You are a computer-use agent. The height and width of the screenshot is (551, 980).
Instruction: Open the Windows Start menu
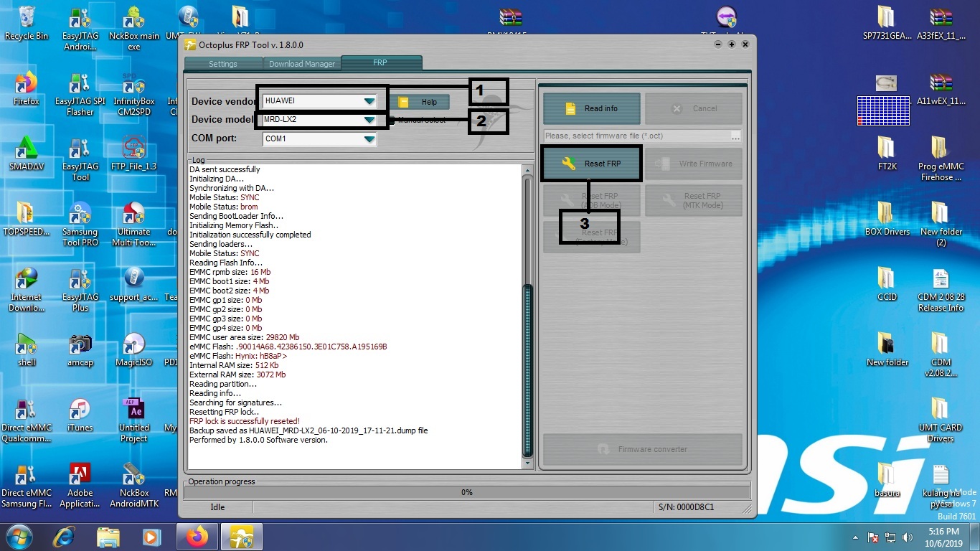pos(19,537)
